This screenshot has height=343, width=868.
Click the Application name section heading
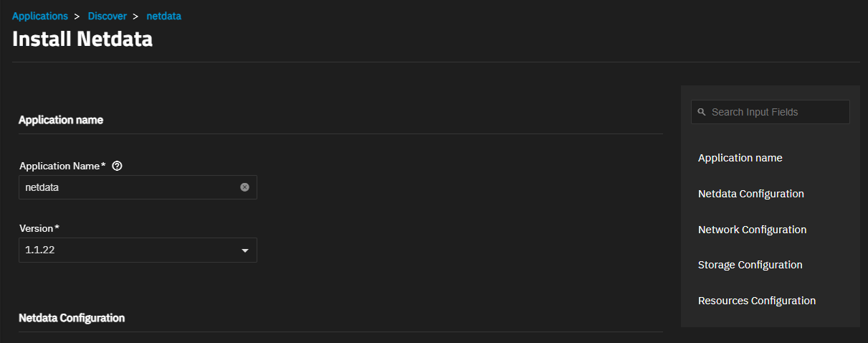click(x=61, y=120)
